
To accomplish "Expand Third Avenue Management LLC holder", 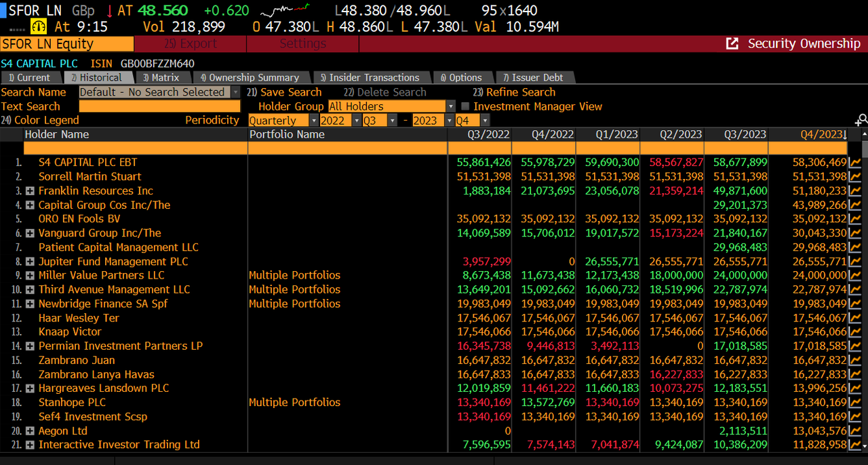I will pos(30,289).
